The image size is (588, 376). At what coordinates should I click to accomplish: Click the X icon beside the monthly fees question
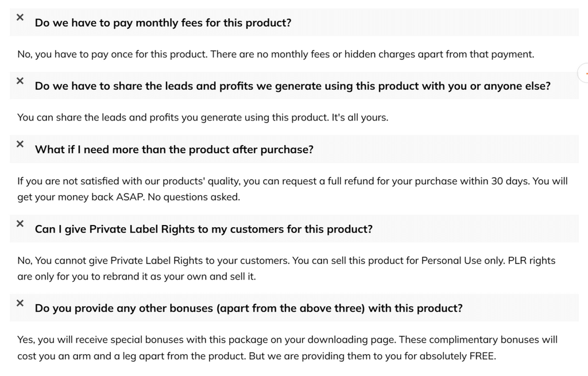(x=20, y=18)
